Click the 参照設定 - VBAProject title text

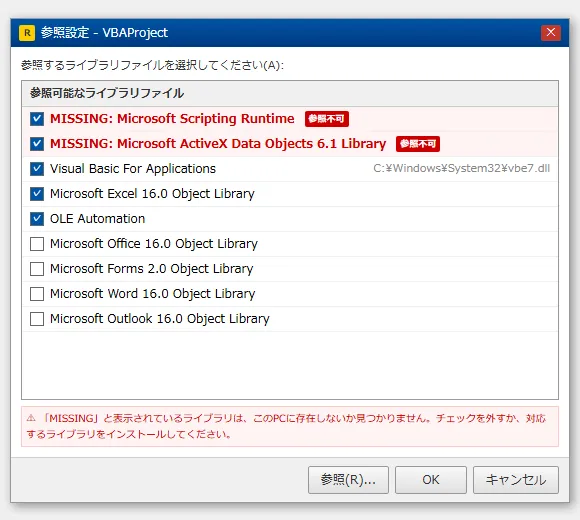click(x=104, y=33)
